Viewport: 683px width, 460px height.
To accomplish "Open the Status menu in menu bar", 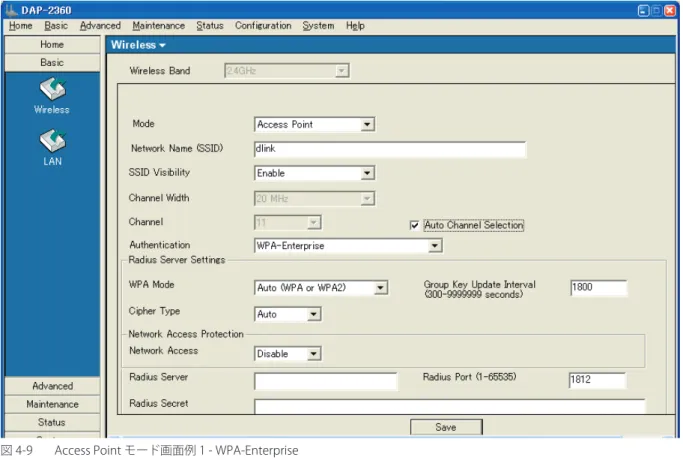I will tap(210, 26).
